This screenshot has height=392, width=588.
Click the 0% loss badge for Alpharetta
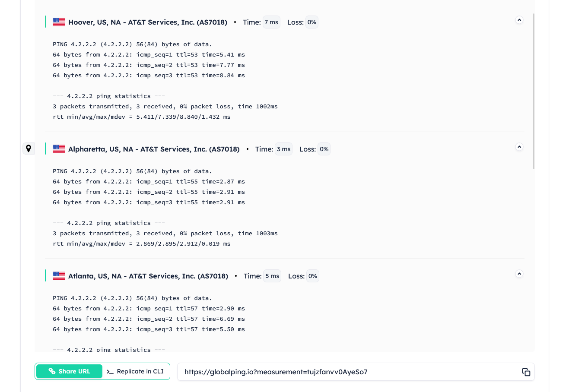click(324, 149)
